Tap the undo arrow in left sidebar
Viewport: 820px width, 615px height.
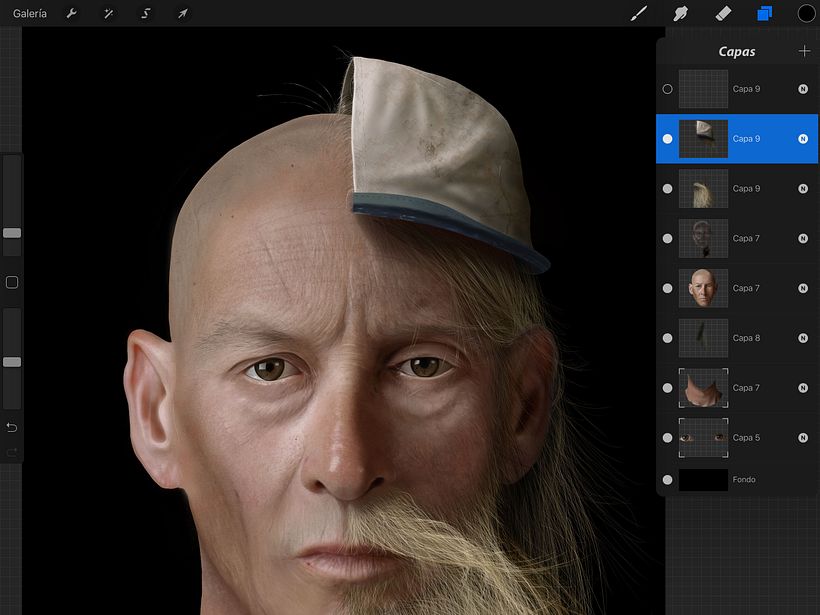click(x=12, y=428)
